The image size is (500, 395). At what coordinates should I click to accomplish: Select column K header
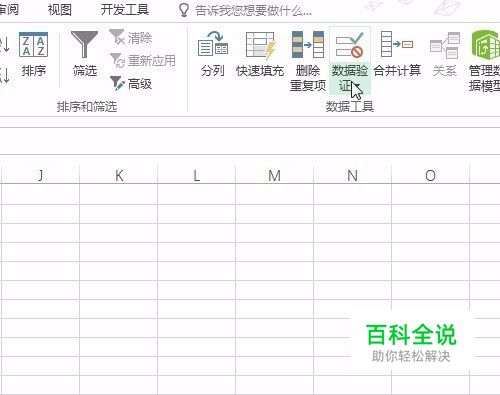119,175
